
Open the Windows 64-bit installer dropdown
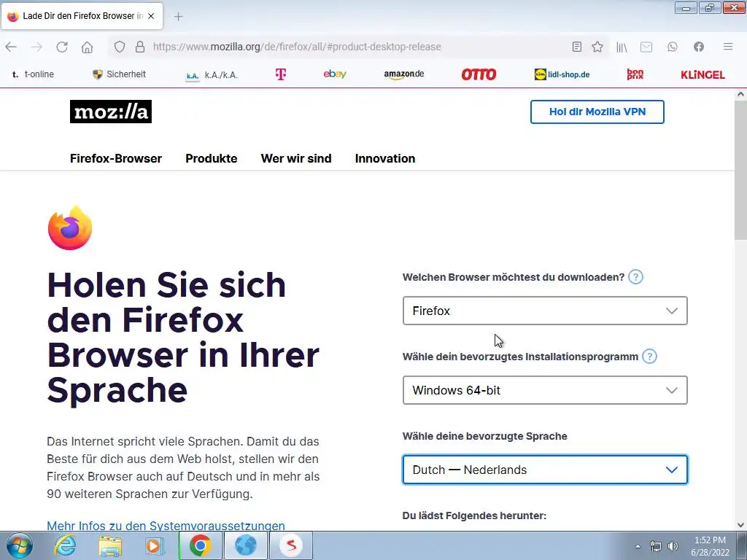coord(545,390)
